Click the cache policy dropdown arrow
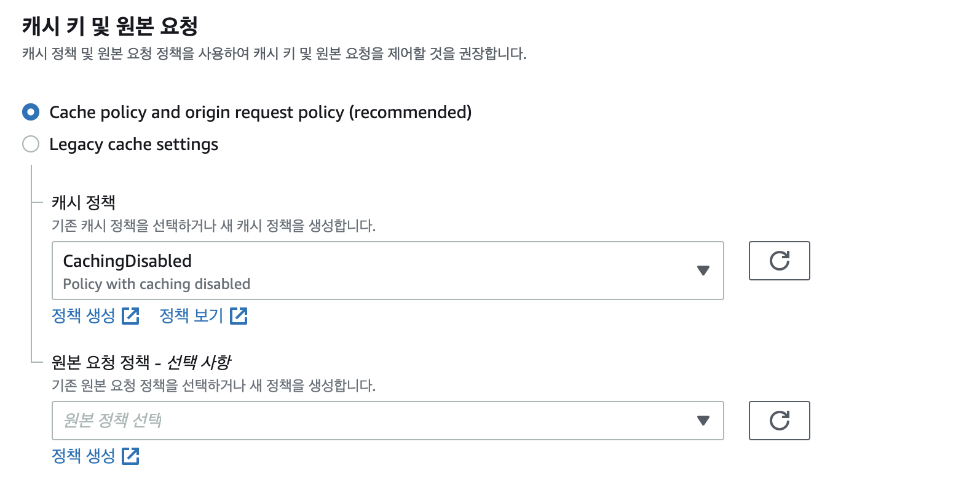Viewport: 980px width, 487px height. point(703,271)
